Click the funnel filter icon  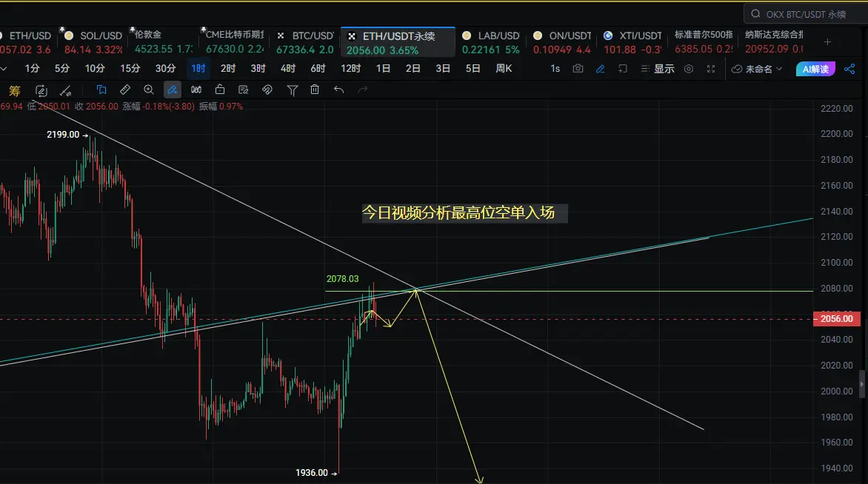[x=293, y=90]
